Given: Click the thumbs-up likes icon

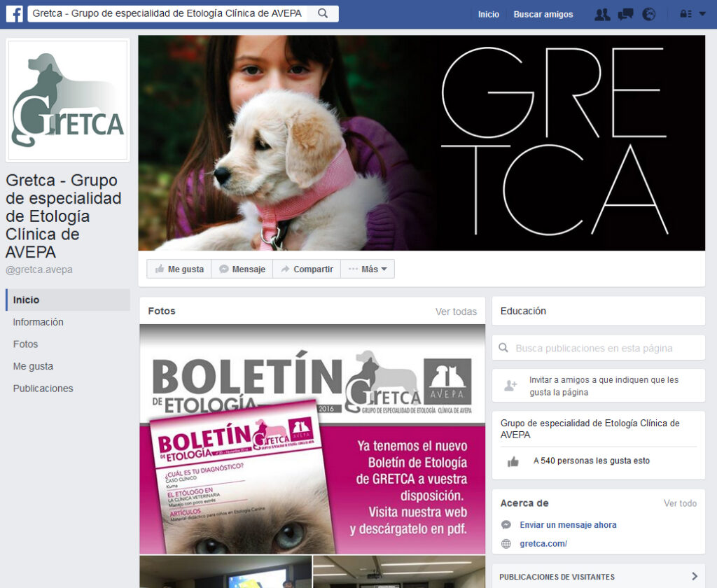Looking at the screenshot, I should coord(513,462).
